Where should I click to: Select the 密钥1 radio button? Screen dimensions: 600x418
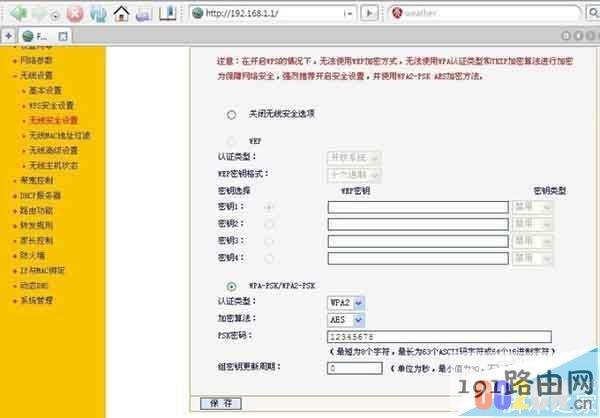(x=269, y=207)
